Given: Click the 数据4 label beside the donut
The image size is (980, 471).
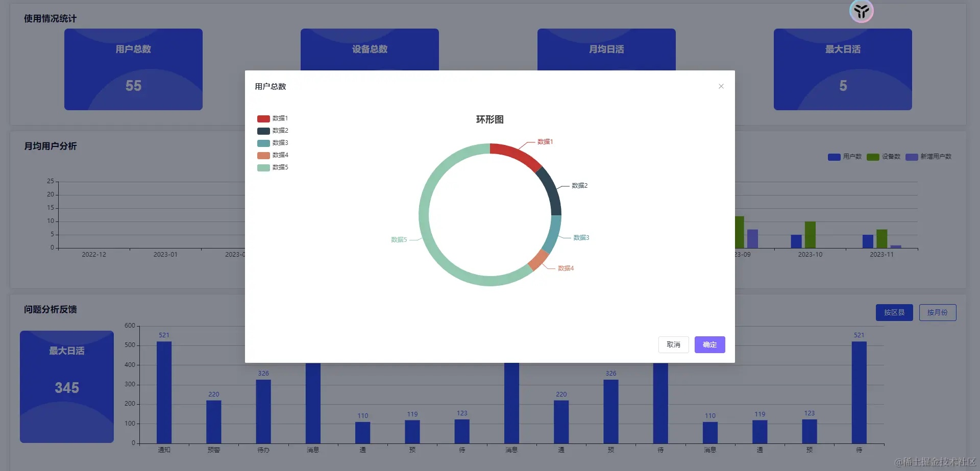Looking at the screenshot, I should point(566,268).
